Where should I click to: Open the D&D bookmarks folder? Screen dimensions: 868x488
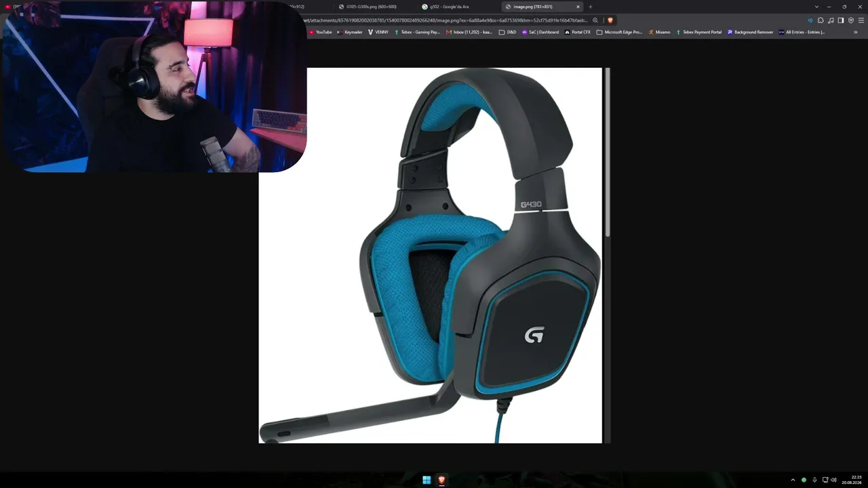[x=508, y=32]
